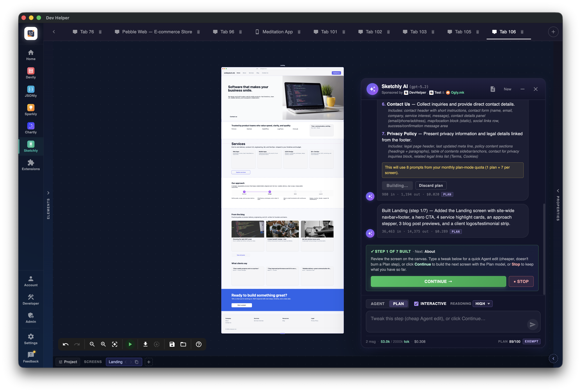
Task: Open the Feedback form
Action: pos(31,357)
